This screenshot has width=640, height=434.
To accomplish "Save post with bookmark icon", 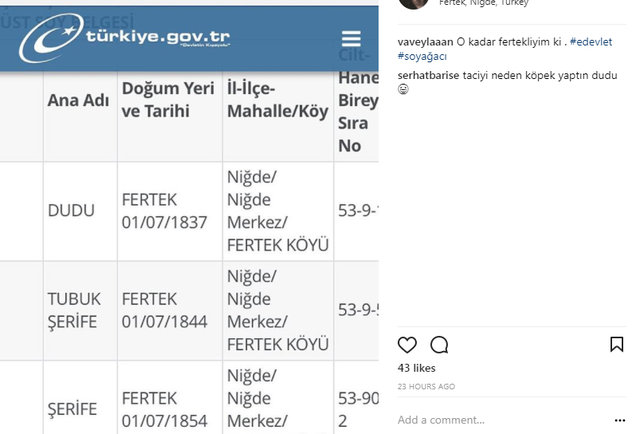I will pyautogui.click(x=617, y=345).
